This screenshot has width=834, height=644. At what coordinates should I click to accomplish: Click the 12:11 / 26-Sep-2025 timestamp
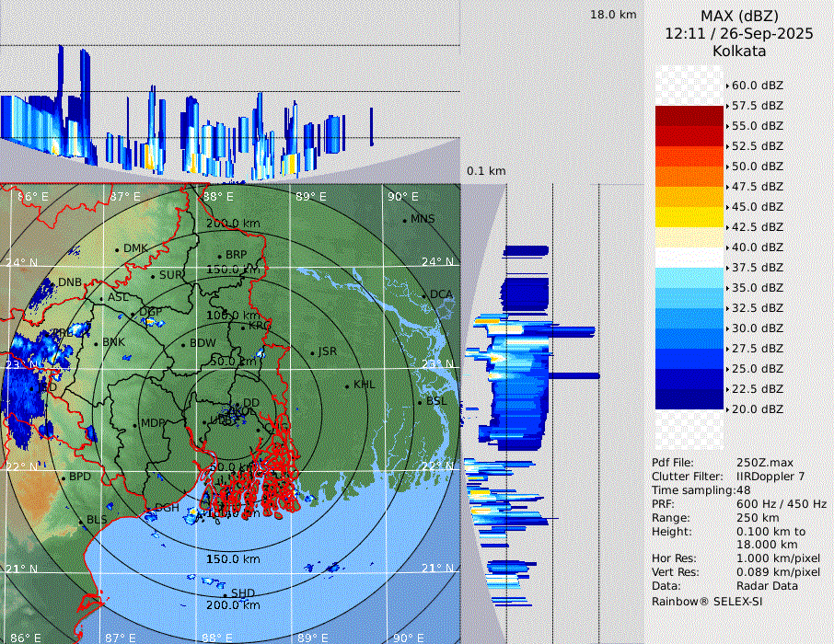tap(739, 33)
